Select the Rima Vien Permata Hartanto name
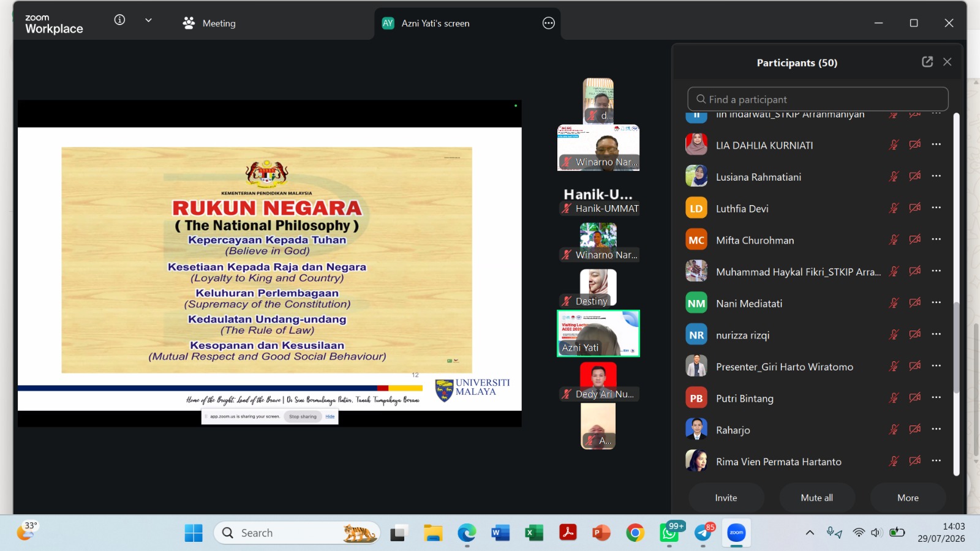This screenshot has width=980, height=551. [x=779, y=462]
